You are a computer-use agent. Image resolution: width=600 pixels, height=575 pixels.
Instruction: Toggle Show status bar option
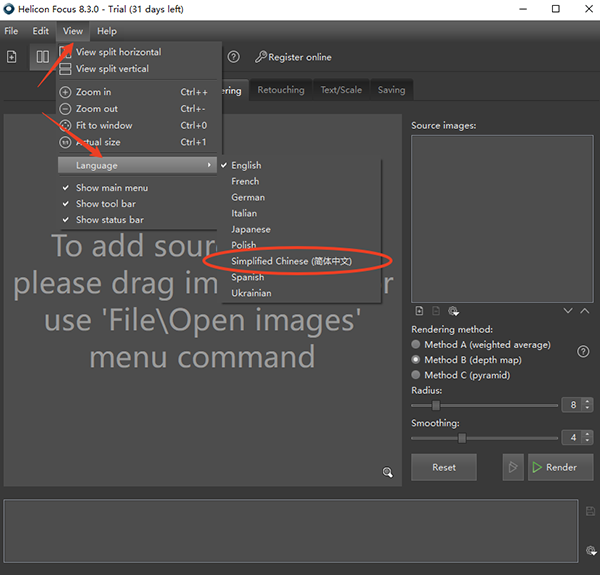click(109, 220)
